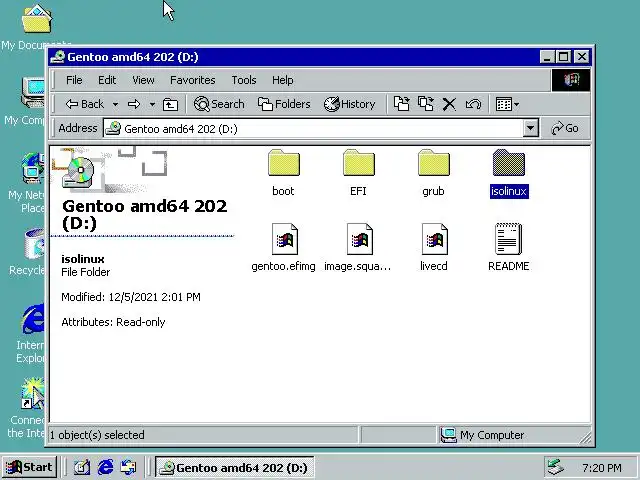Open the History pane button
This screenshot has height=480, width=640.
[x=349, y=104]
